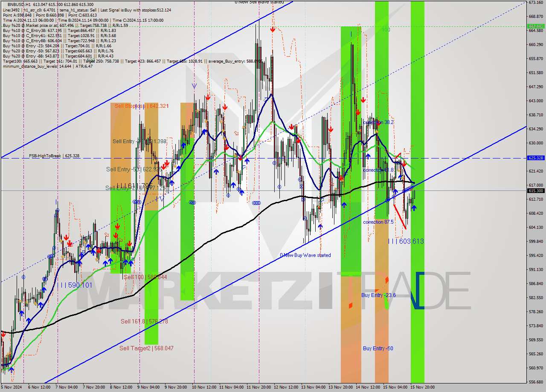Click the 660.290 price axis label

coord(536,44)
